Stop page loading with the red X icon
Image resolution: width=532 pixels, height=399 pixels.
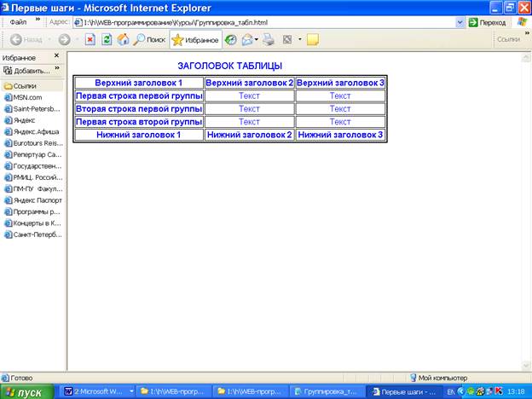[90, 40]
